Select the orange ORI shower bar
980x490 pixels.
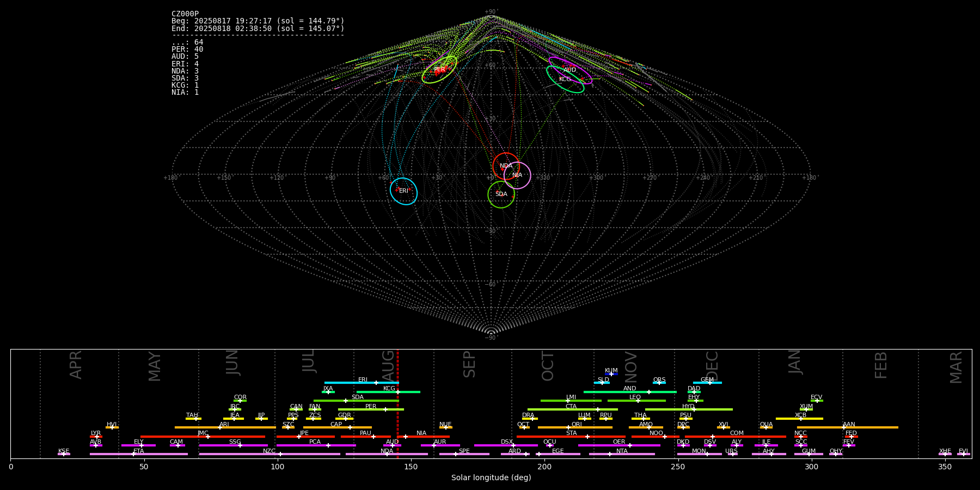(x=575, y=427)
